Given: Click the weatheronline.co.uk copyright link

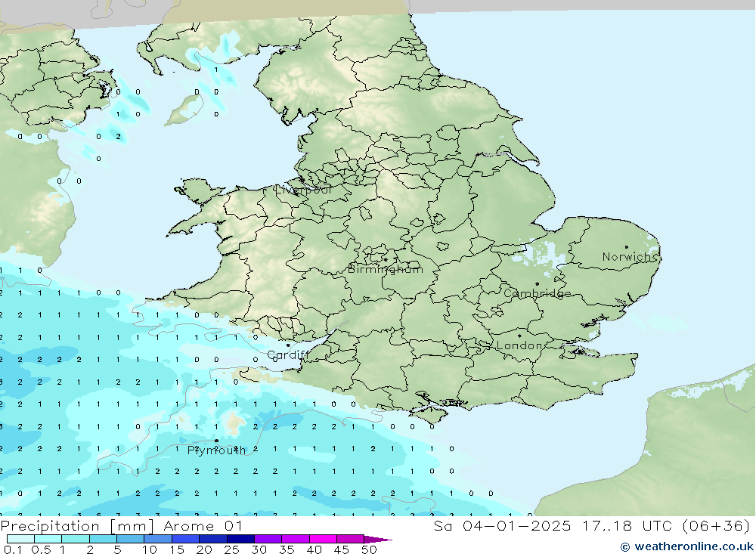Looking at the screenshot, I should point(687,546).
